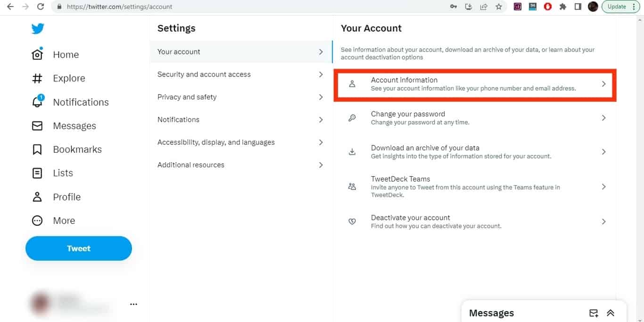This screenshot has height=322, width=644.
Task: Open Additional resources chevron
Action: [x=321, y=165]
